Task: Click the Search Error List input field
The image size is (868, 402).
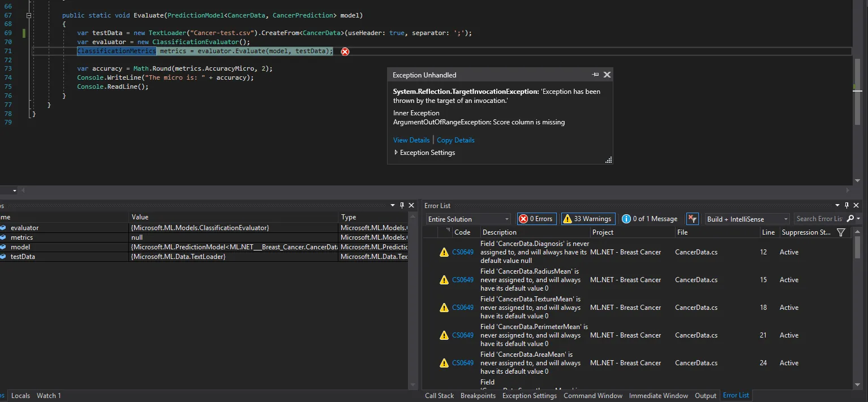Action: [818, 219]
